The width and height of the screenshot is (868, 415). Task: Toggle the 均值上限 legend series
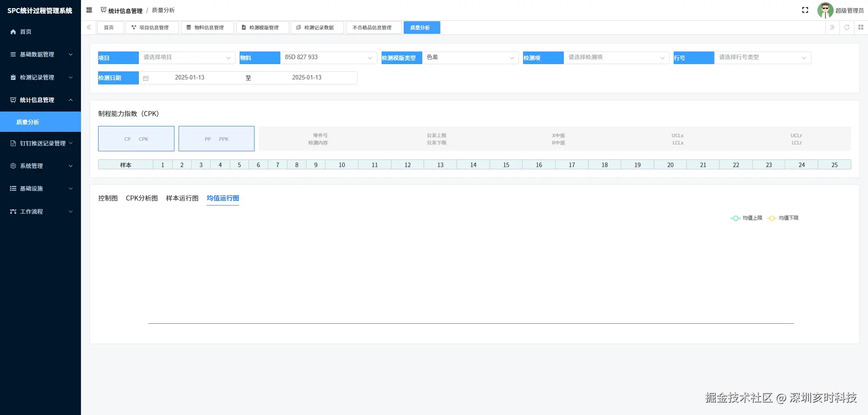746,218
